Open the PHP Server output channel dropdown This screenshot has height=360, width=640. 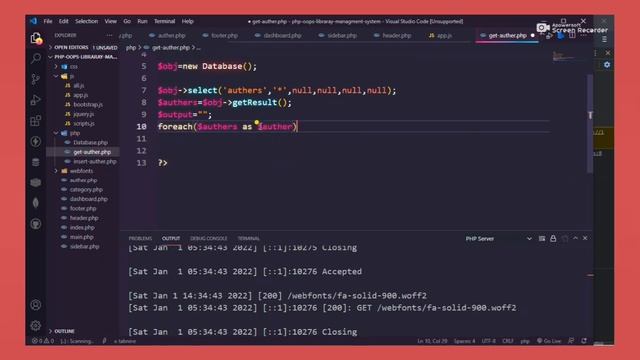pos(499,238)
